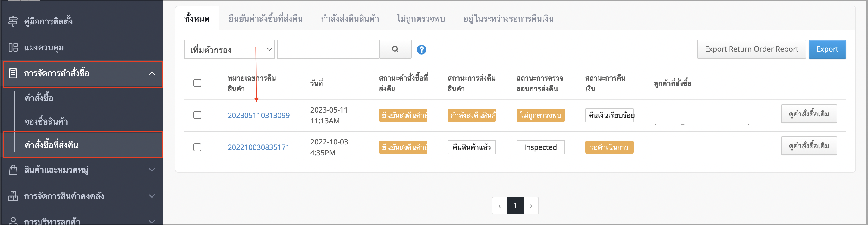Click the installation guide signpost icon
868x225 pixels.
(13, 21)
